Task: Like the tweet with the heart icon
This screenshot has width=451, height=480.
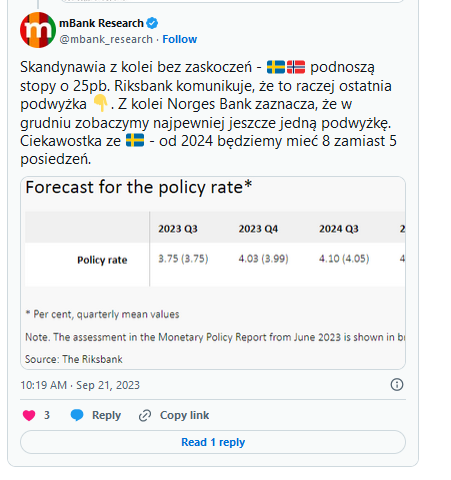Action: [29, 415]
